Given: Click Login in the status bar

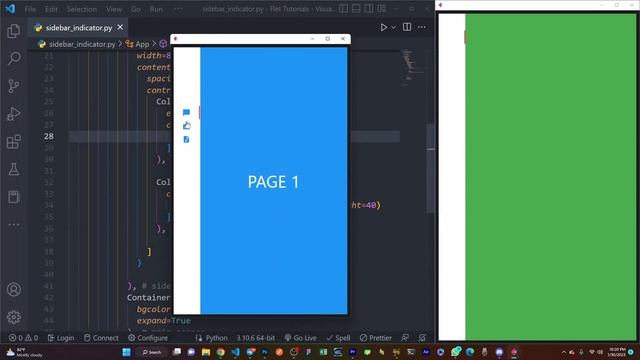Looking at the screenshot, I should 61,338.
